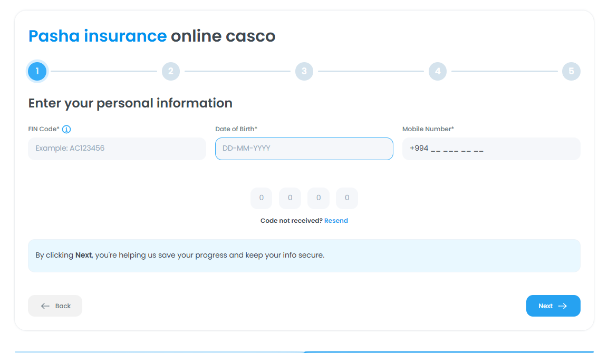608x364 pixels.
Task: Select step 3 indicator
Action: coord(304,71)
